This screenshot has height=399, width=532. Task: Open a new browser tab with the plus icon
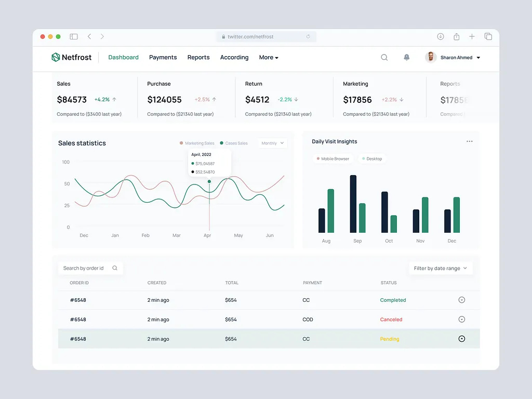(x=472, y=36)
